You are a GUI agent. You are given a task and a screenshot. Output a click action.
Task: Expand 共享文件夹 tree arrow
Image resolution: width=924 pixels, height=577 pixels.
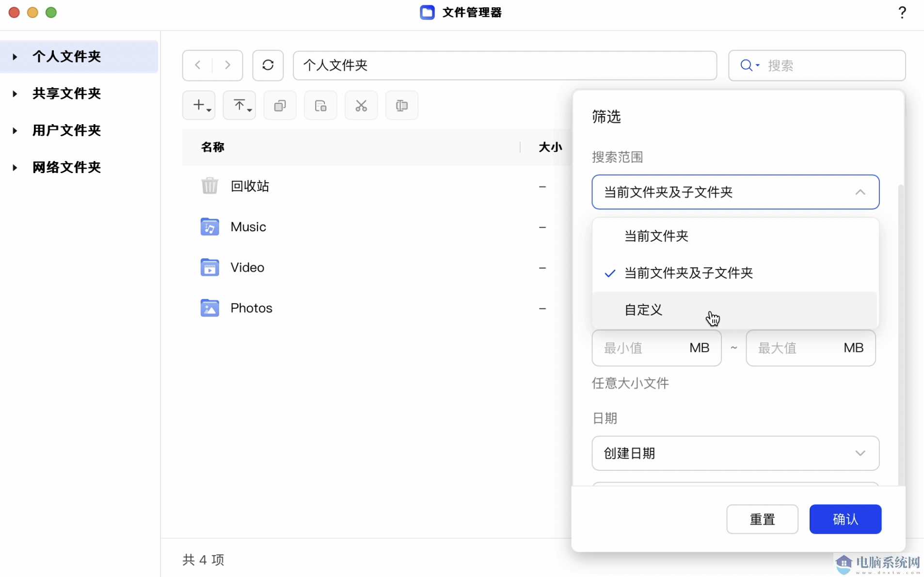coord(15,94)
